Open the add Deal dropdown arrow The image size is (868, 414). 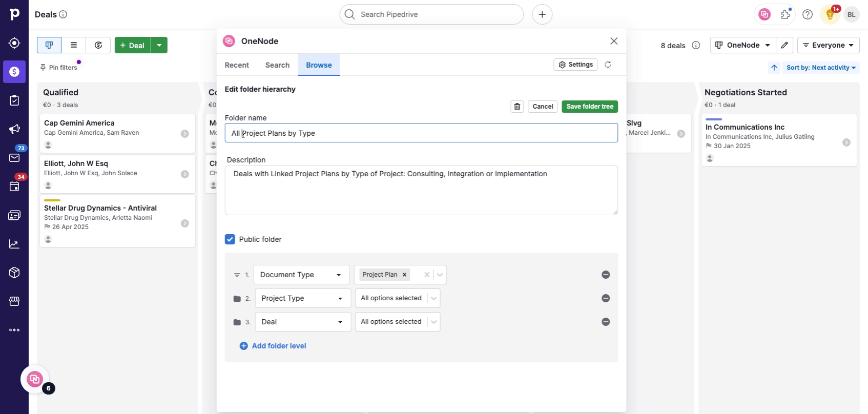pos(159,45)
